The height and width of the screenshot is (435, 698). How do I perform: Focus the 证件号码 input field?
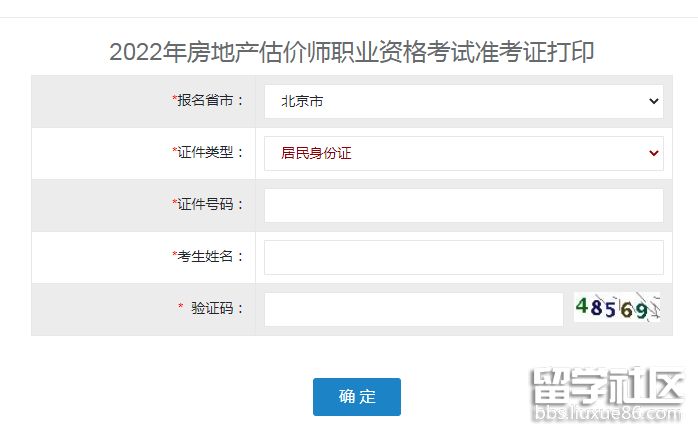point(463,205)
